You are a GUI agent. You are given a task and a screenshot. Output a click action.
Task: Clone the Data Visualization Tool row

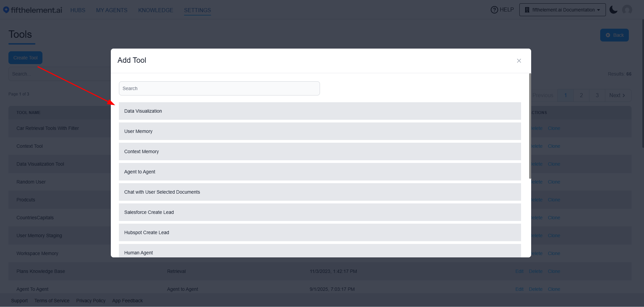[554, 164]
